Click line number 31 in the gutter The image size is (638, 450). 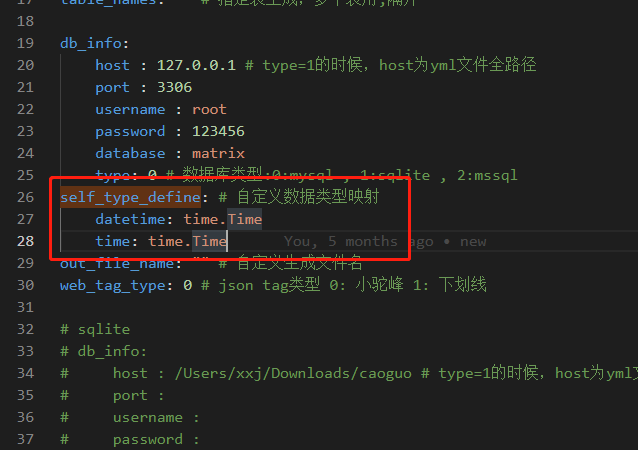[25, 307]
